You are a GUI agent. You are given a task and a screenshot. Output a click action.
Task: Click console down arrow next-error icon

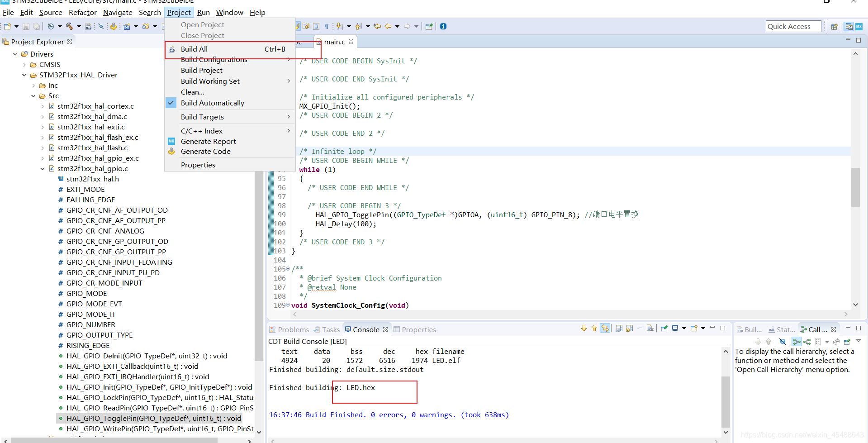584,329
